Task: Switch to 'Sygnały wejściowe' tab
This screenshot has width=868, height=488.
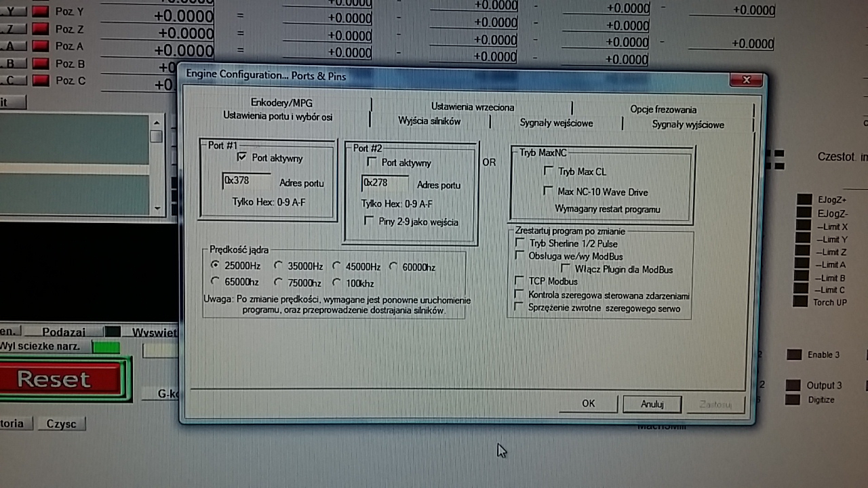Action: pos(556,123)
